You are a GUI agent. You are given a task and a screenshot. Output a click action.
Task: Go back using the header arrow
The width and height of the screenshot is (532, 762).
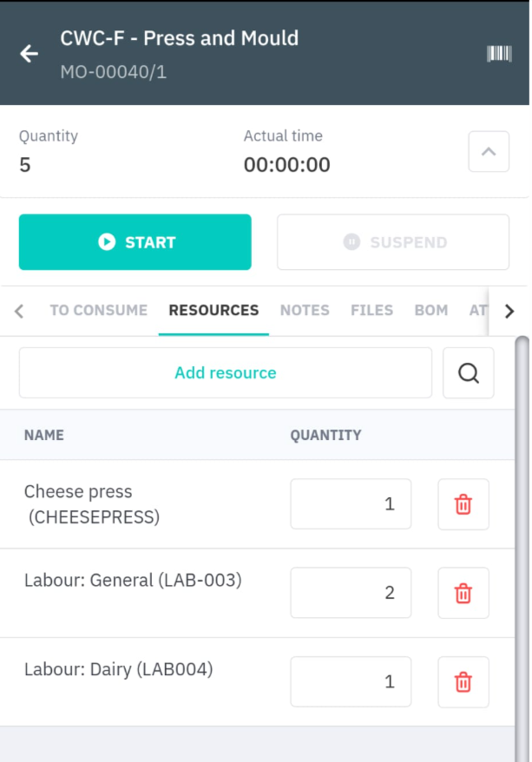pos(30,54)
